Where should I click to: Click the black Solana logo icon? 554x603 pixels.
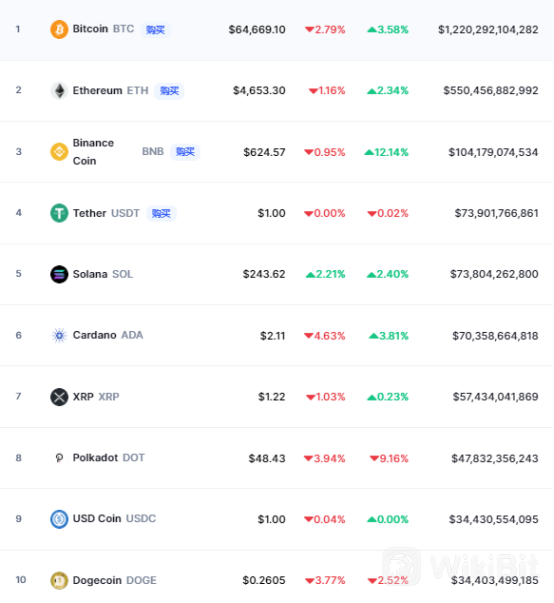[59, 274]
